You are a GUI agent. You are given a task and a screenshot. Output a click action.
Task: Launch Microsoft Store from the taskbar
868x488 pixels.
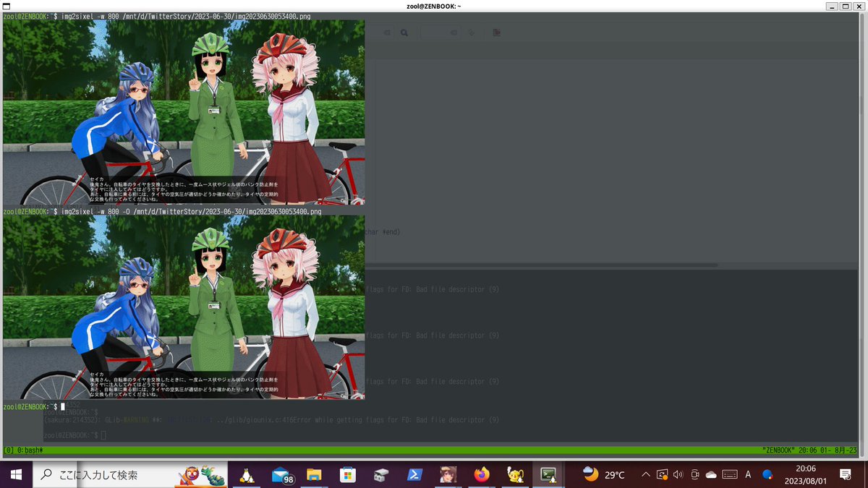pos(348,475)
